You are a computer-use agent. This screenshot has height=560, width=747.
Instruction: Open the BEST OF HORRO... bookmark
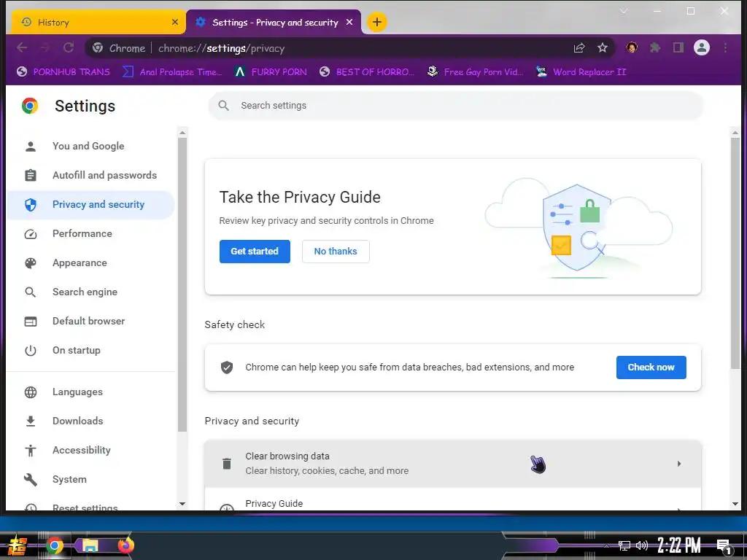pos(367,72)
